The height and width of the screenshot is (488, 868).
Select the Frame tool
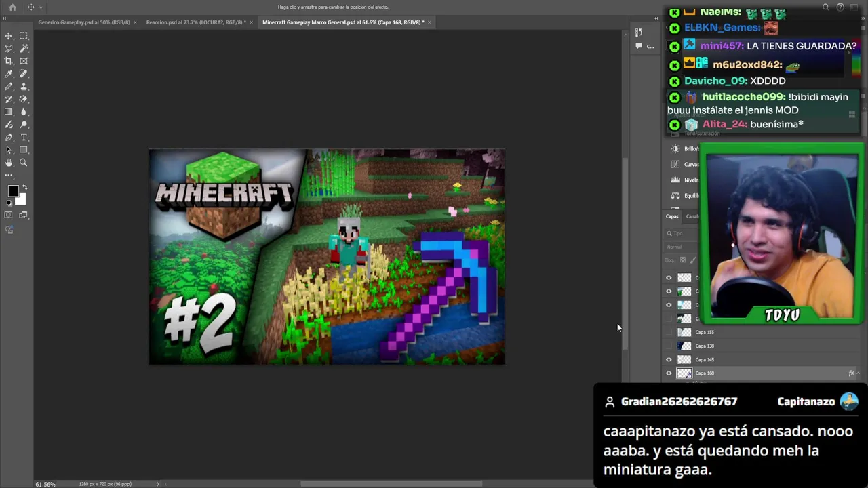(x=24, y=61)
